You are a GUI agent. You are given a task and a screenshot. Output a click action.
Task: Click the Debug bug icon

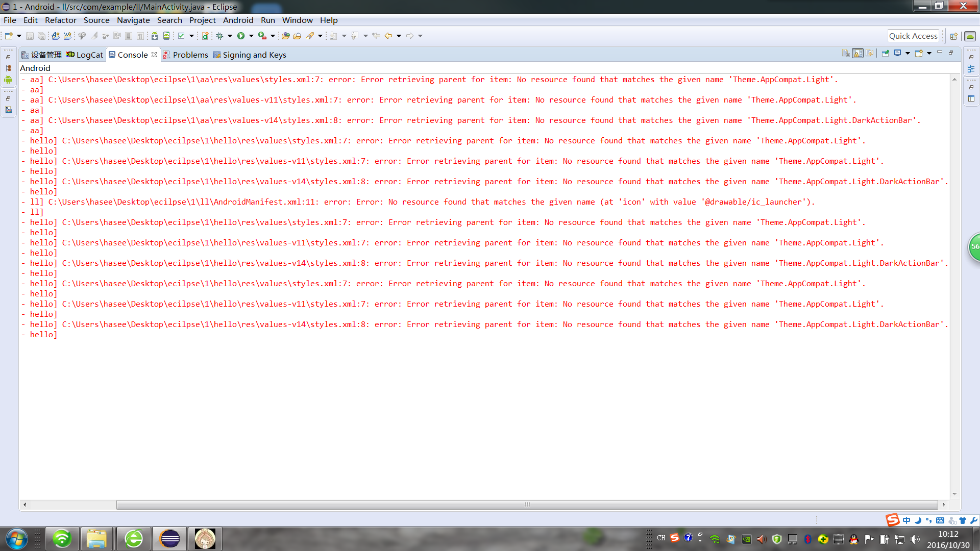[220, 36]
